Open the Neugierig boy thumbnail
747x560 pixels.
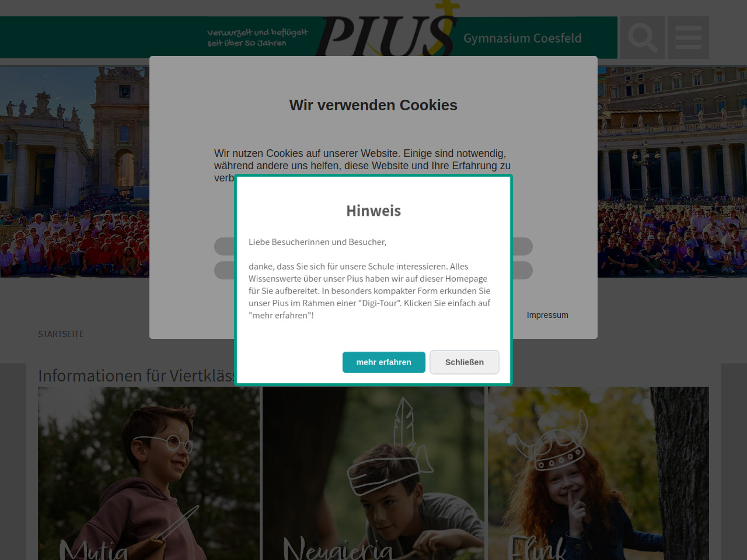tap(373, 473)
